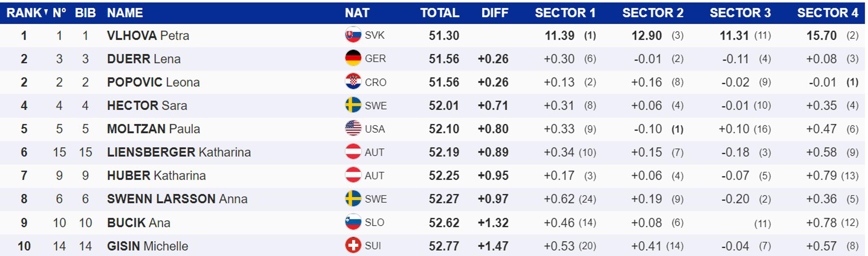Click the SECTOR 4 column header
Image resolution: width=868 pixels, height=256 pixels.
[827, 13]
